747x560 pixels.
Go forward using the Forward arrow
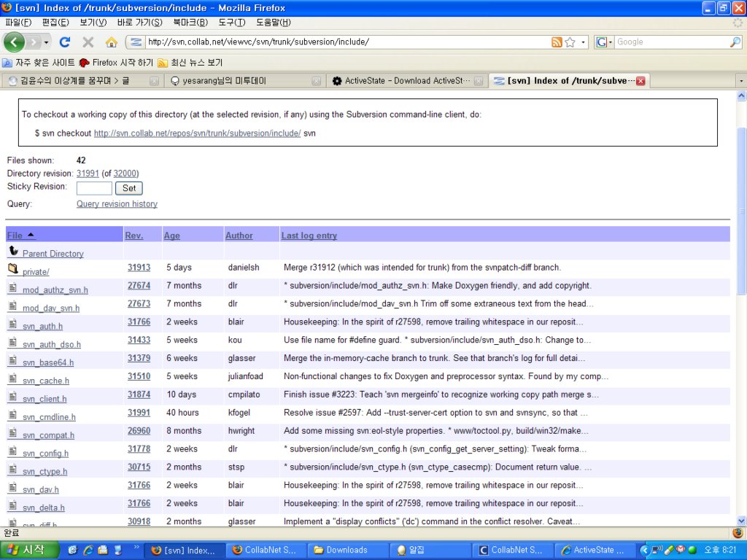(x=34, y=42)
